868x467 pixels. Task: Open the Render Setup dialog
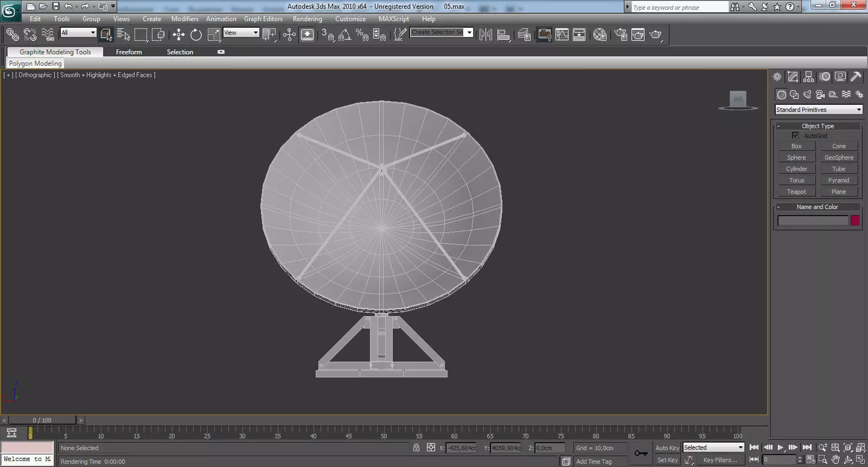pyautogui.click(x=620, y=35)
